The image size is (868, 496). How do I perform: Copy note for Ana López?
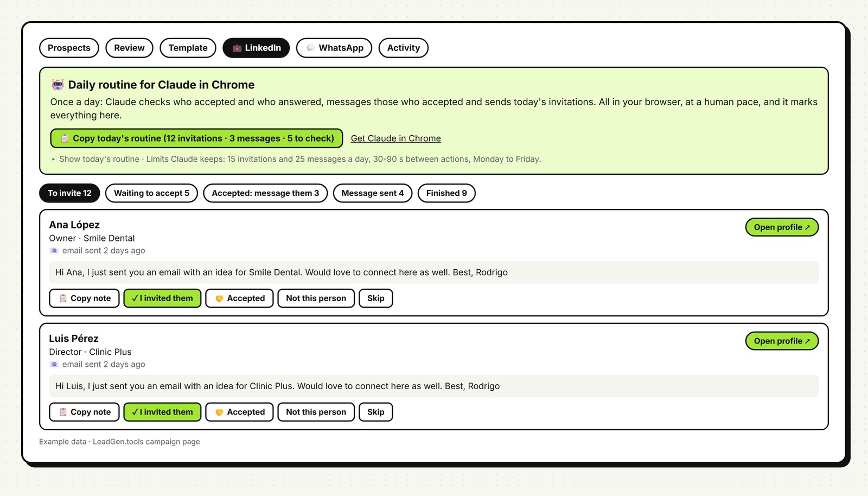point(84,298)
